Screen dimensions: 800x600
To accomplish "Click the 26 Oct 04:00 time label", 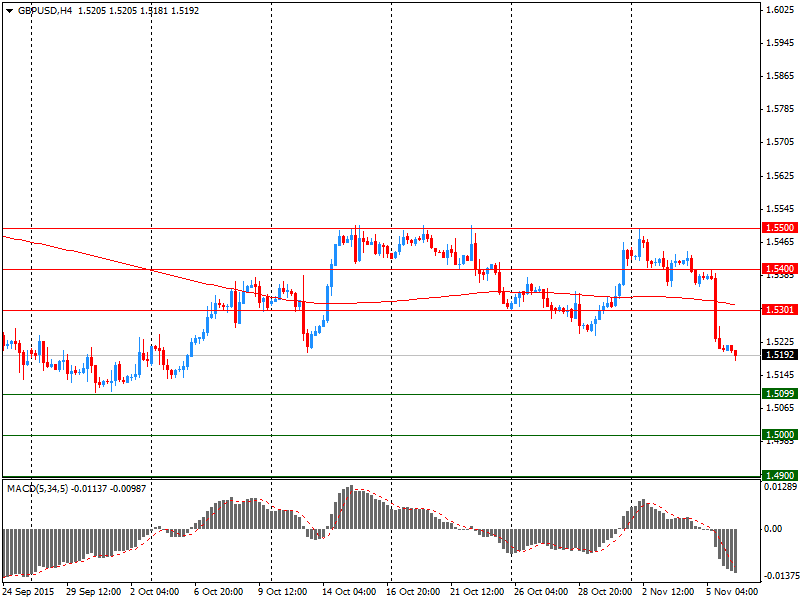I will pos(541,592).
